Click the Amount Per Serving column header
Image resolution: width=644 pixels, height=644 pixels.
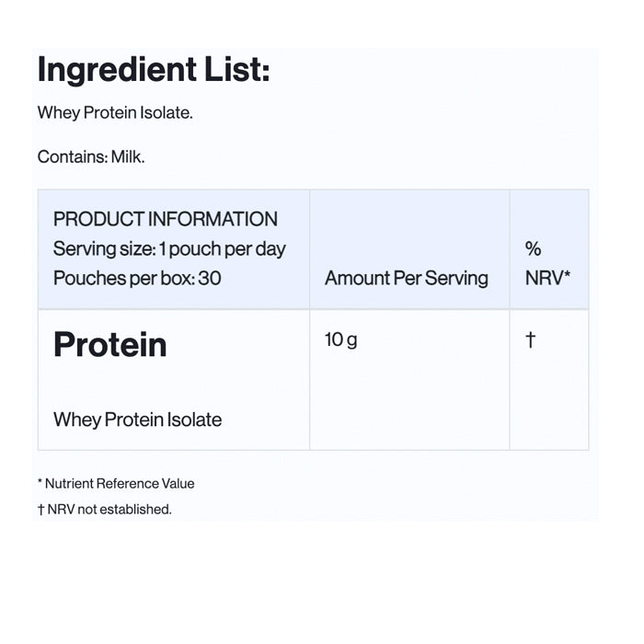[407, 278]
